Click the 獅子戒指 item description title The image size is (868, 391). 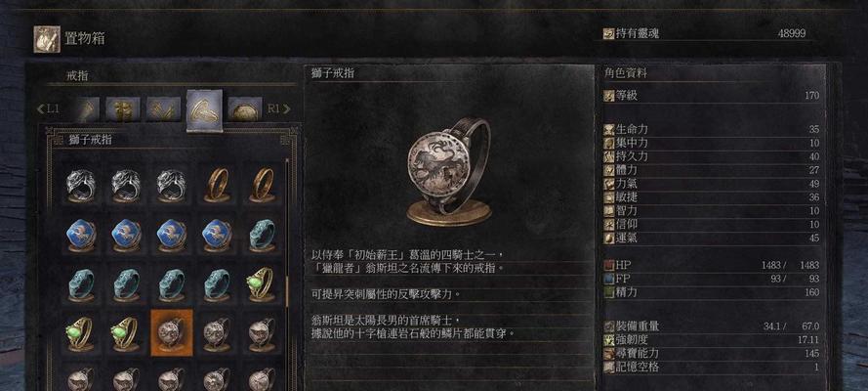333,73
